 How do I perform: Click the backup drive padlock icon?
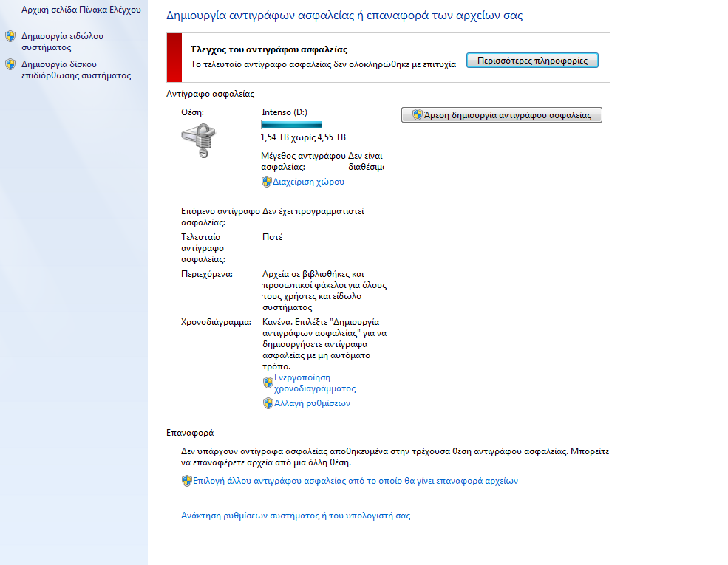[199, 140]
